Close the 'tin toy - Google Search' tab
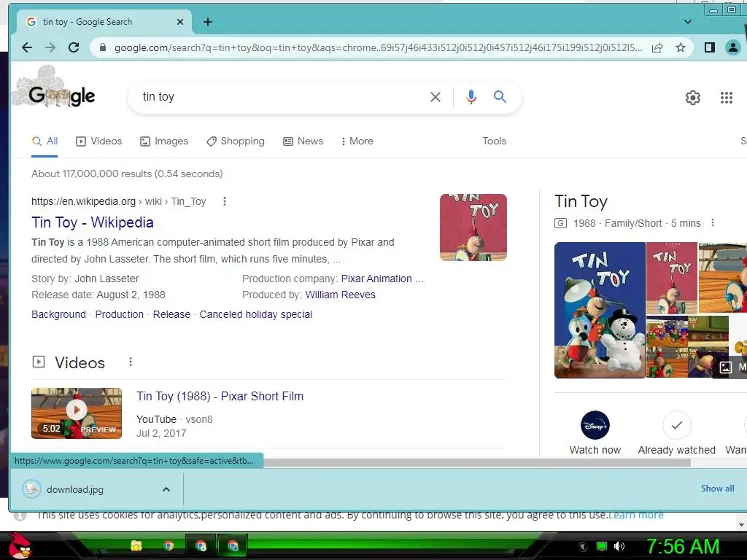Image resolution: width=747 pixels, height=560 pixels. (180, 22)
